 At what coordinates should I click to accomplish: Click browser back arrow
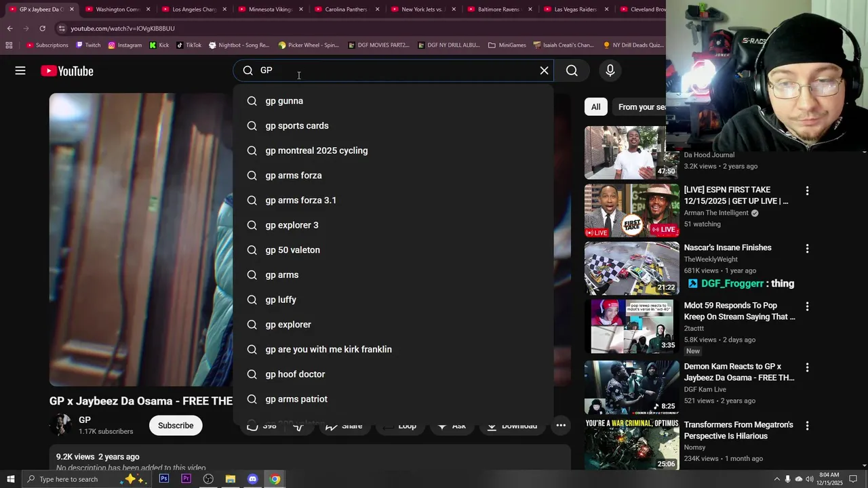click(9, 28)
